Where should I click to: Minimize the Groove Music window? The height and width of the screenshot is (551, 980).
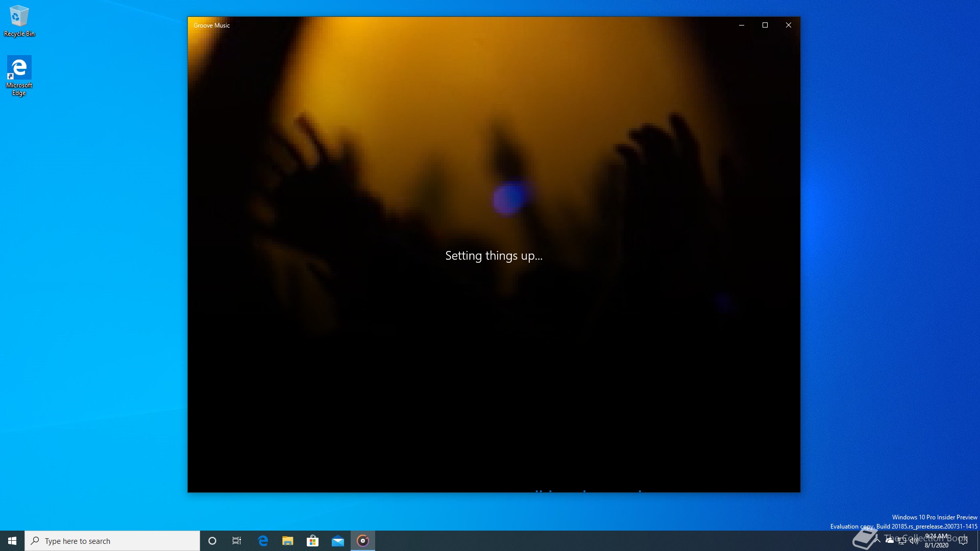[741, 25]
